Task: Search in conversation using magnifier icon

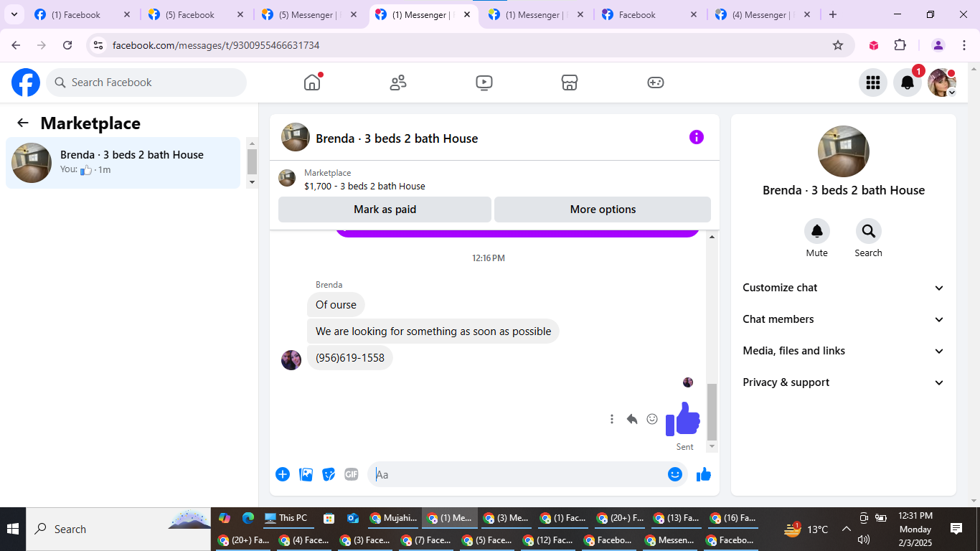Action: (869, 231)
